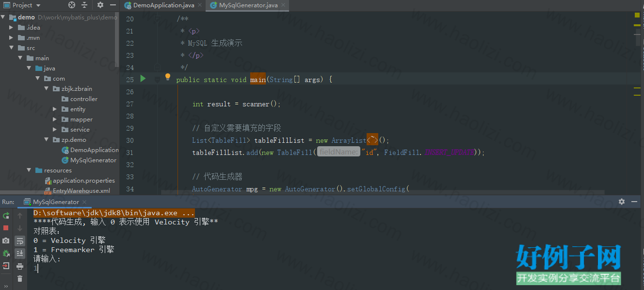This screenshot has width=644, height=290.
Task: Expand the entity package
Action: pyautogui.click(x=55, y=109)
